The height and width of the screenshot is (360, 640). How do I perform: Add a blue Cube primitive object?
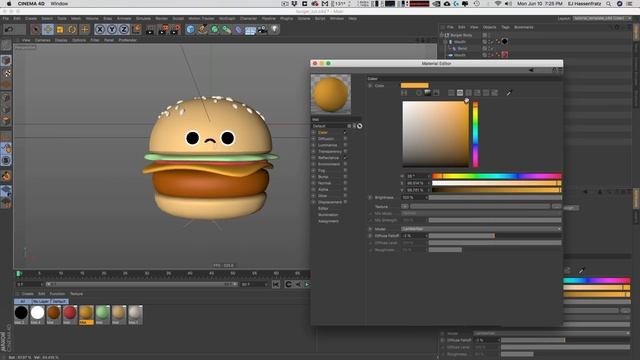(190, 29)
